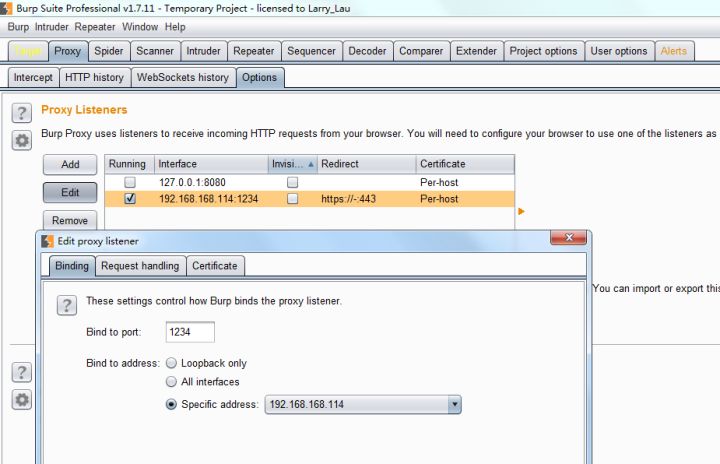Image resolution: width=720 pixels, height=464 pixels.
Task: Switch to the User options tab
Action: click(x=619, y=51)
